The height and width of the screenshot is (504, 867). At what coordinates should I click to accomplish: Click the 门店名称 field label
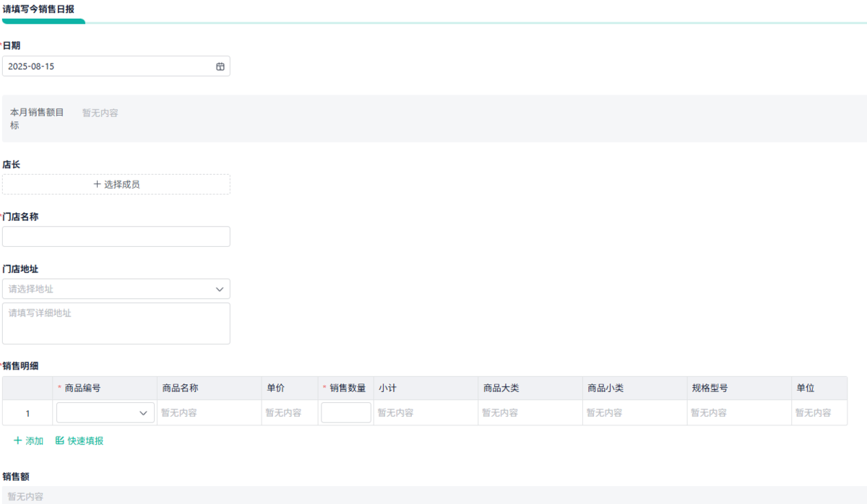[x=20, y=217]
